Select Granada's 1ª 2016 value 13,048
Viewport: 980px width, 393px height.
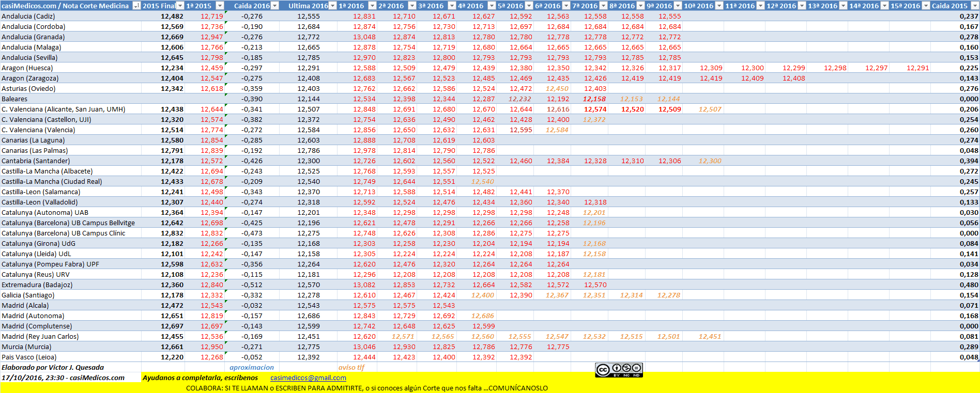364,37
